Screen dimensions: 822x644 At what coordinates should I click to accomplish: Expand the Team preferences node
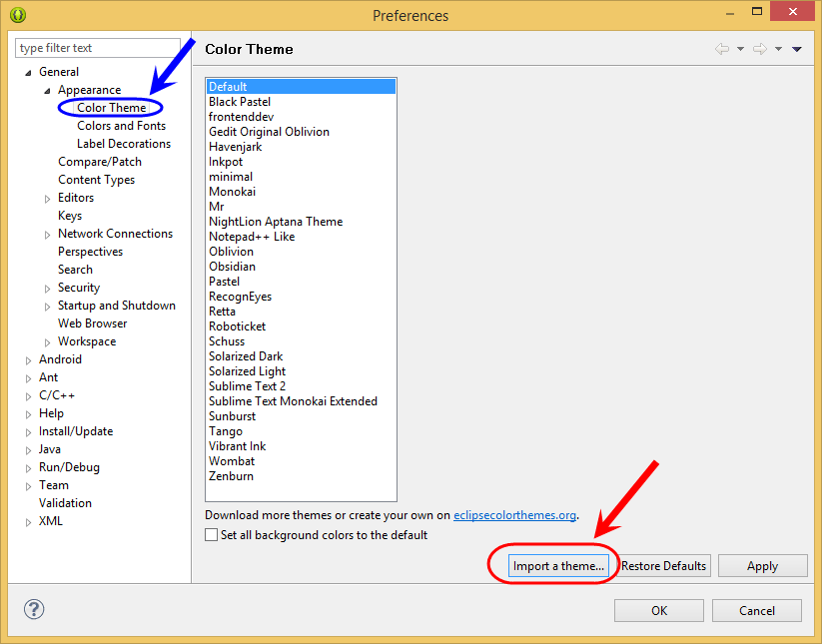click(28, 486)
